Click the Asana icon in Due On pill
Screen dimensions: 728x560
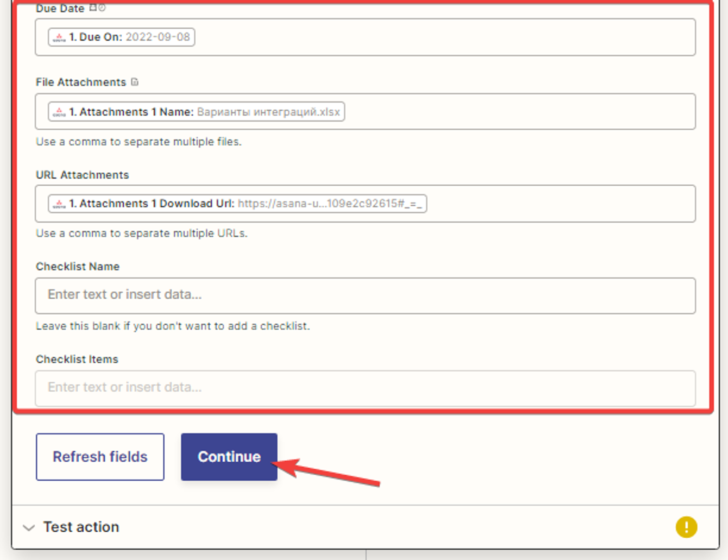pyautogui.click(x=60, y=38)
